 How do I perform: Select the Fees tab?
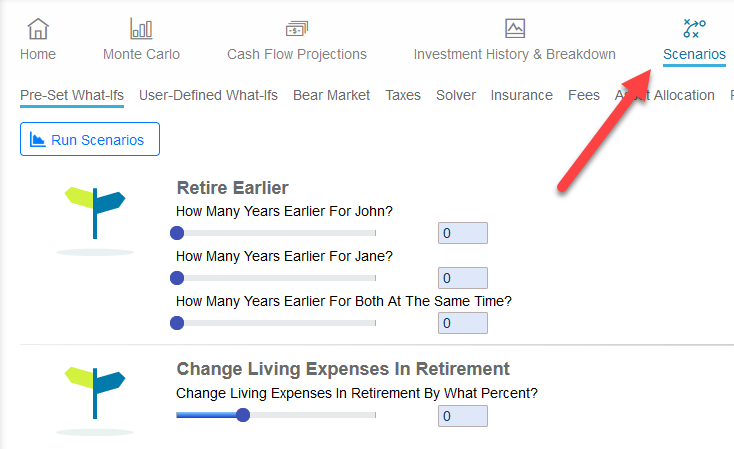[584, 95]
